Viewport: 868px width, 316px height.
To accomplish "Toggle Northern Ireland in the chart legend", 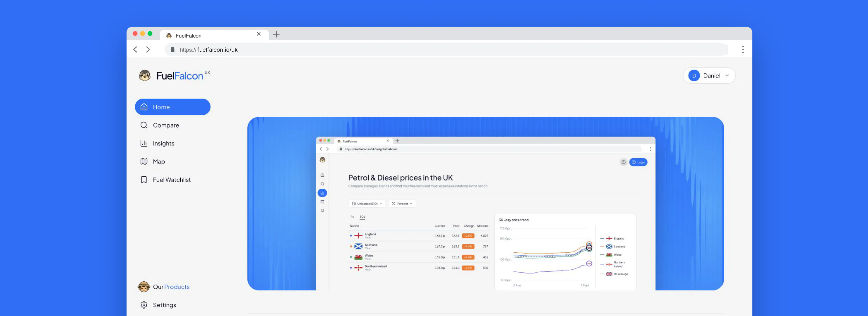I will click(613, 264).
